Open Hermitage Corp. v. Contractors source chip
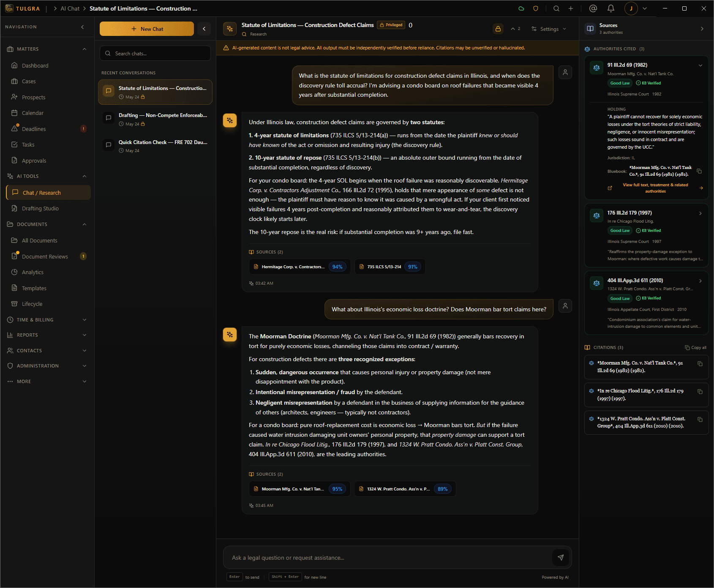Screen dimensions: 714x588 (x=300, y=267)
